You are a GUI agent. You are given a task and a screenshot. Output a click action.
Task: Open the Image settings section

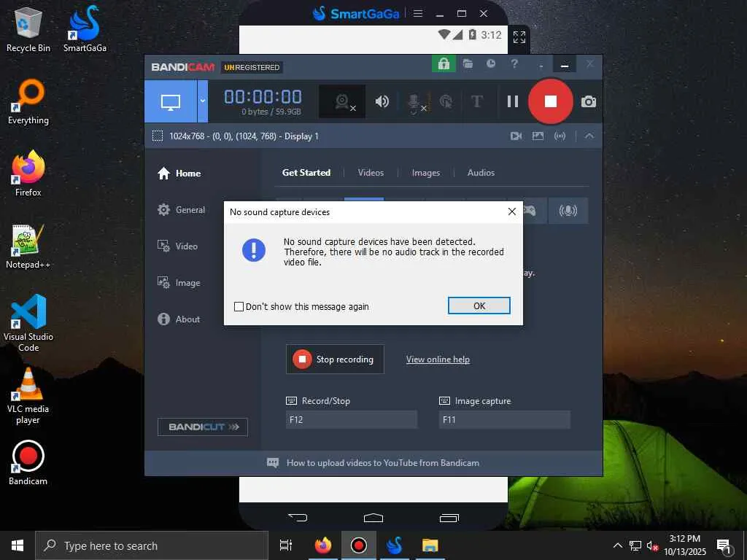click(x=179, y=283)
